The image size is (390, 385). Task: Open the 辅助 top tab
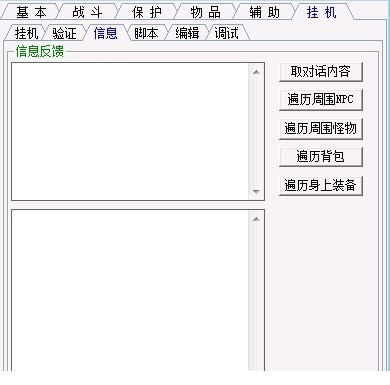click(x=264, y=12)
